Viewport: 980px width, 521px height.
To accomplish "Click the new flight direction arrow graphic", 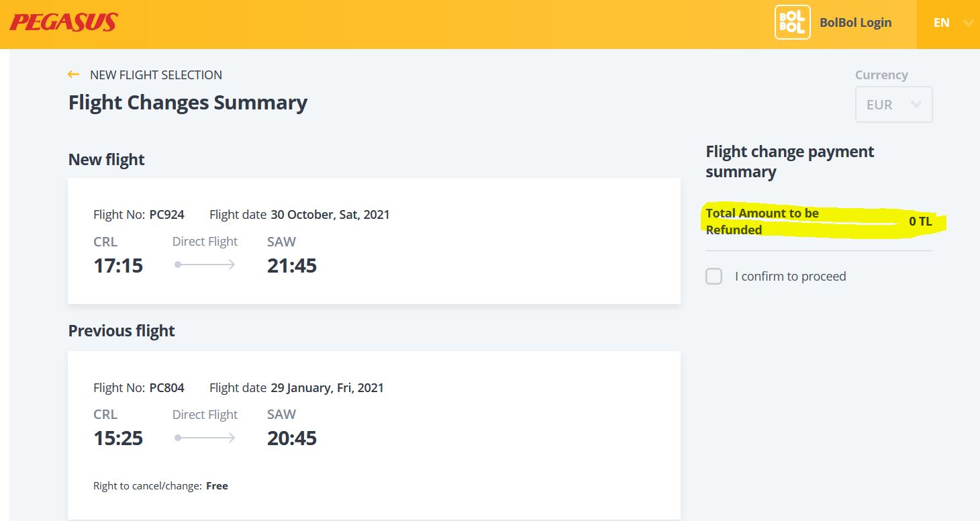I will tap(205, 265).
